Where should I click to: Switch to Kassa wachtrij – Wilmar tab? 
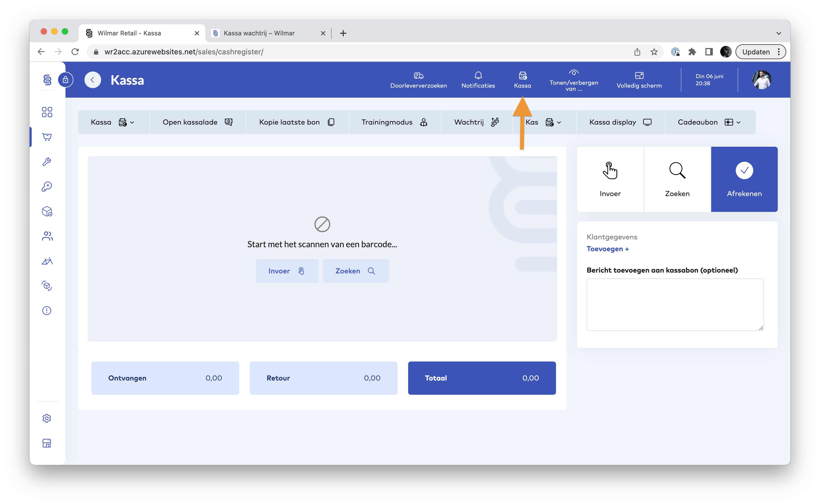click(x=269, y=33)
